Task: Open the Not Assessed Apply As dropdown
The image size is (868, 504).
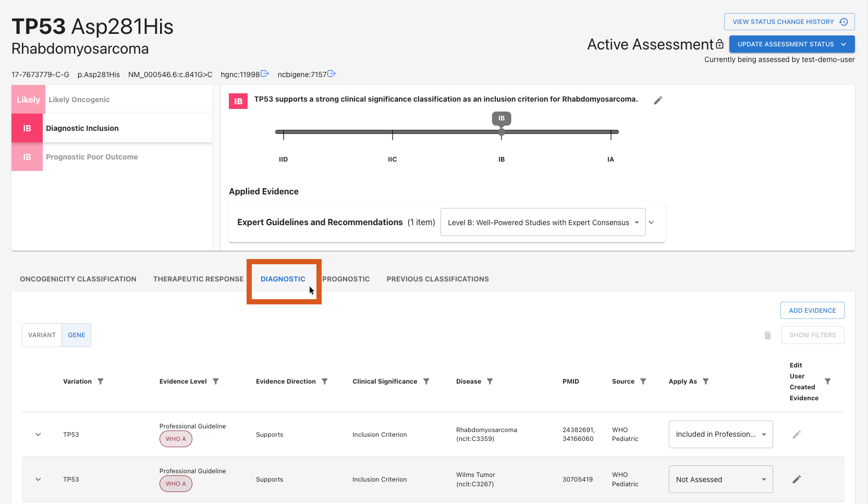Action: point(721,479)
